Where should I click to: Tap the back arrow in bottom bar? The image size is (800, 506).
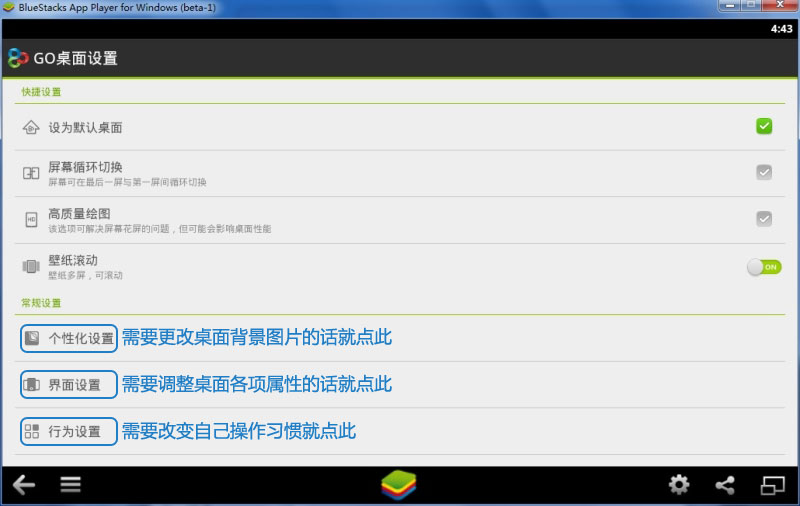24,485
